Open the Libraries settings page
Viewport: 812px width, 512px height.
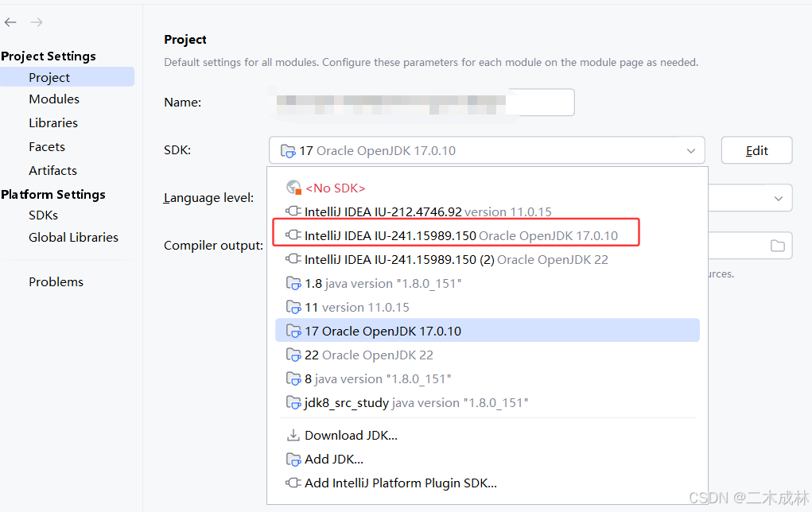[x=52, y=122]
